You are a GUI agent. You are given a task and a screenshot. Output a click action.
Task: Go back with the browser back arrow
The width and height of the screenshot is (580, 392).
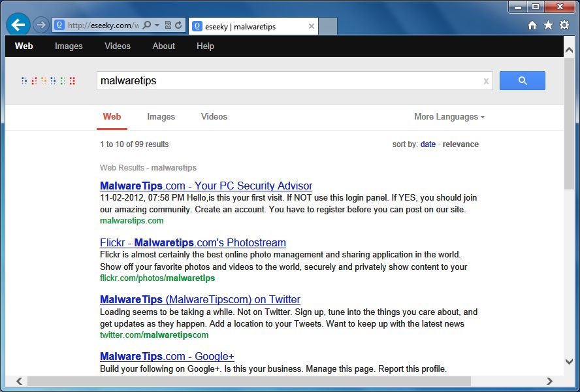click(18, 25)
